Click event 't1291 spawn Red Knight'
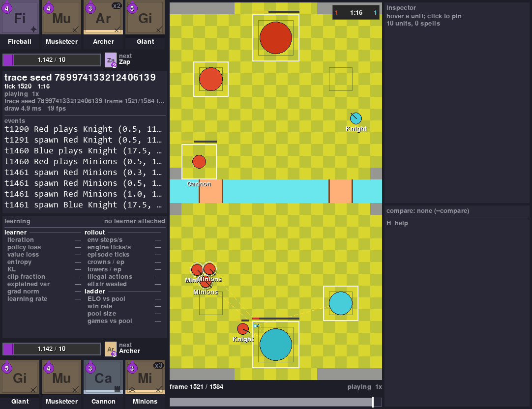Viewport: 532px width, 409px height. pos(83,140)
